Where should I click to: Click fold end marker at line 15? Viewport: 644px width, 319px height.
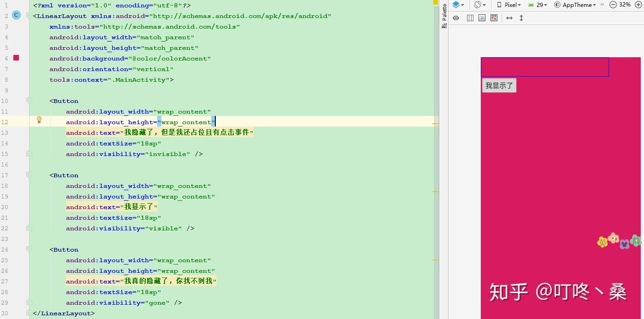click(30, 153)
